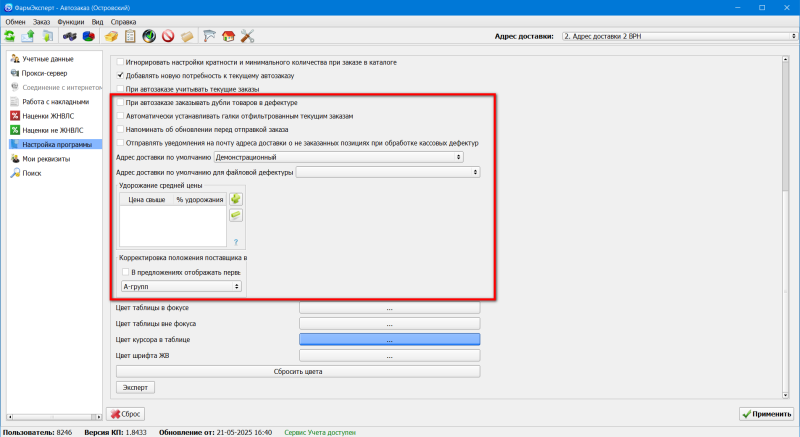The width and height of the screenshot is (800, 437).
Task: Click the red house toolbar icon
Action: pyautogui.click(x=228, y=36)
